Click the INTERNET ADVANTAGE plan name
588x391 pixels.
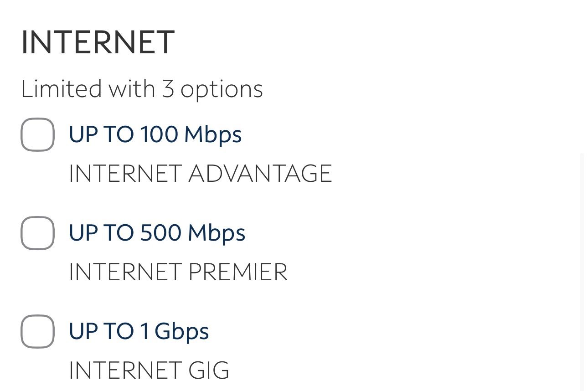tap(200, 174)
